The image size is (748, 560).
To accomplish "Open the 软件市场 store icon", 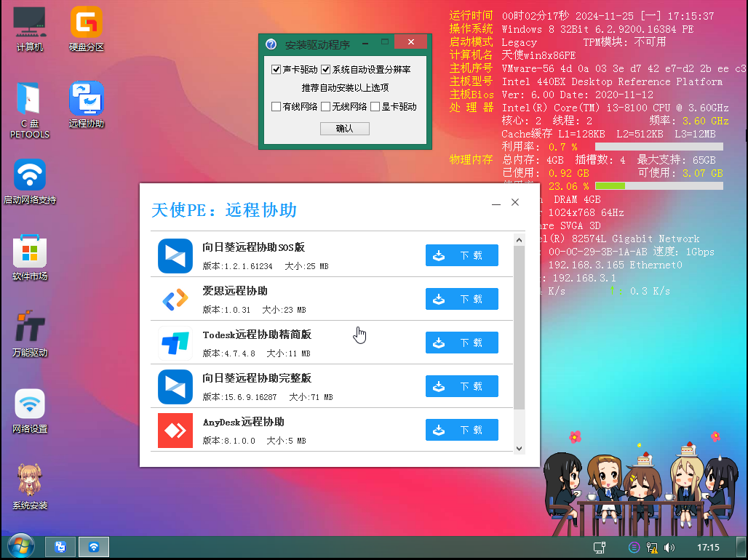I will click(30, 257).
